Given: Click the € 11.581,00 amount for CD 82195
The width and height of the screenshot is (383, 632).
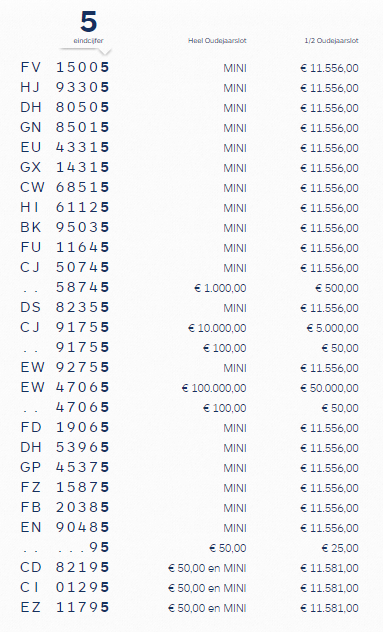Looking at the screenshot, I should point(329,568).
